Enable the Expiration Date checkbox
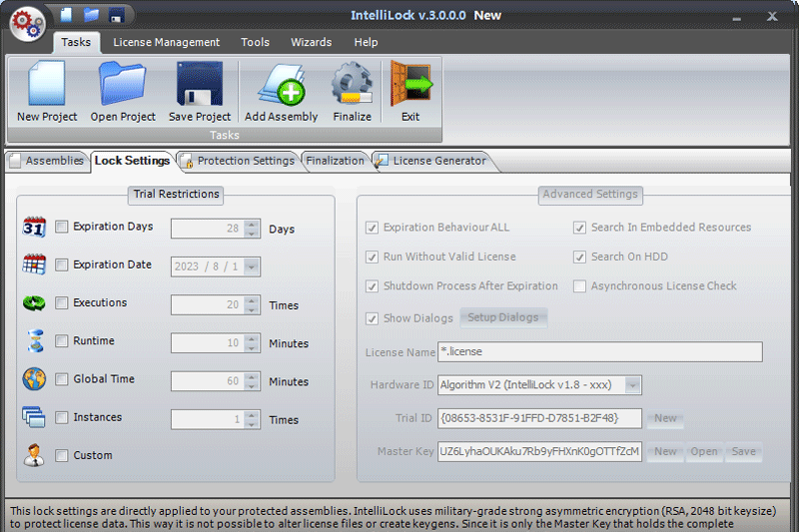 [61, 265]
